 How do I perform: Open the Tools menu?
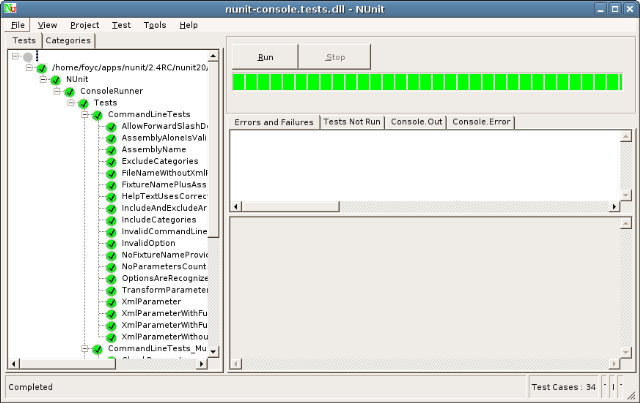click(x=155, y=24)
